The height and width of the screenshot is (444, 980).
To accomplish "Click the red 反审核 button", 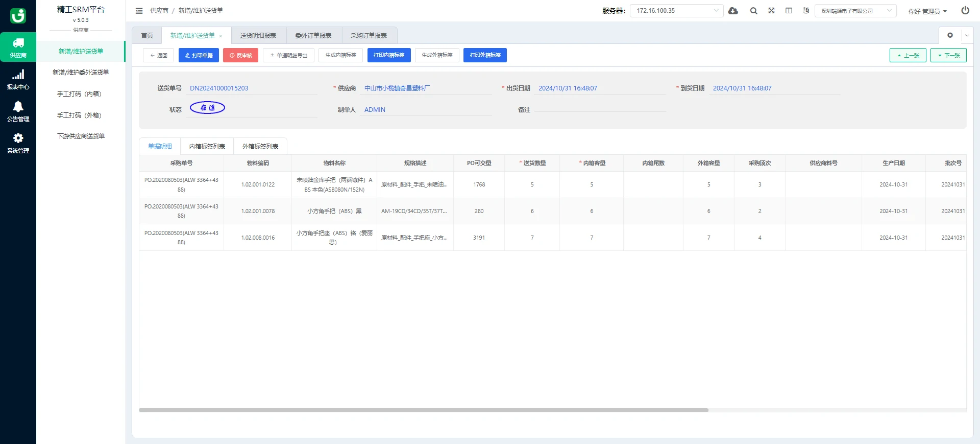I will tap(240, 55).
